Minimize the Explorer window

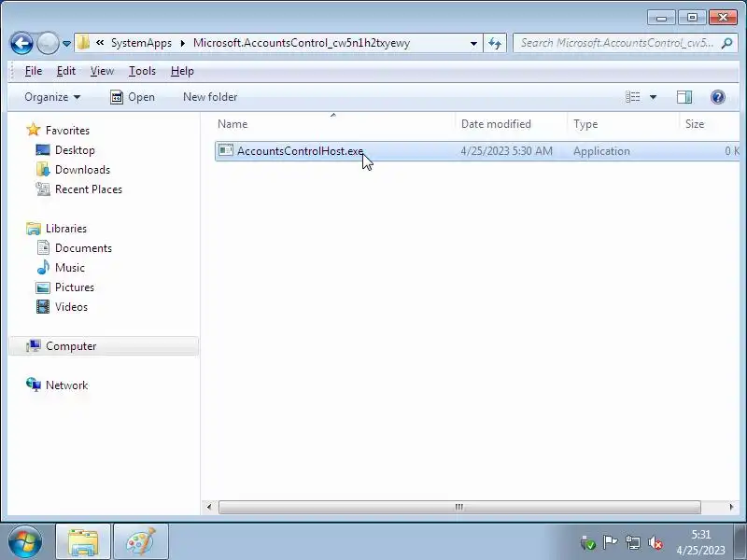click(661, 18)
